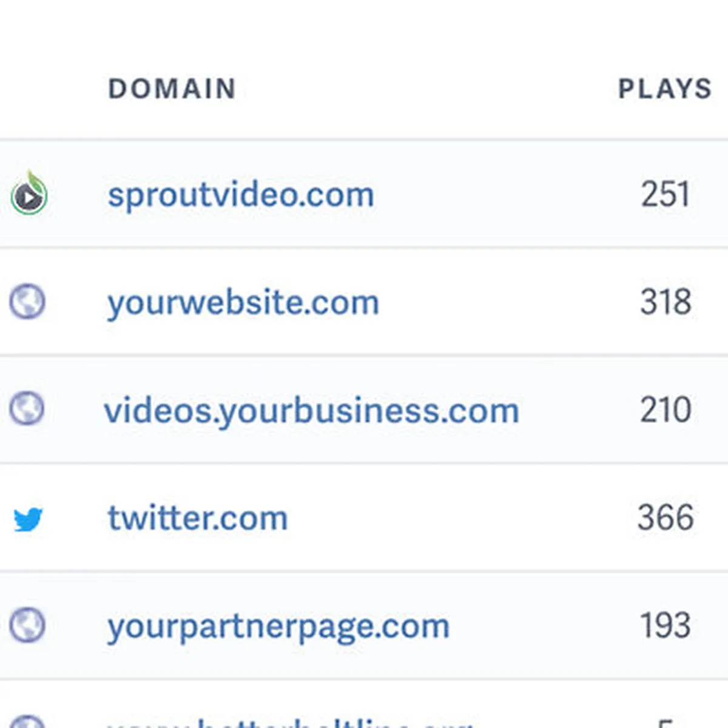Open the yourpartnerpage.com domain link
Image resolution: width=728 pixels, height=728 pixels.
click(x=278, y=627)
